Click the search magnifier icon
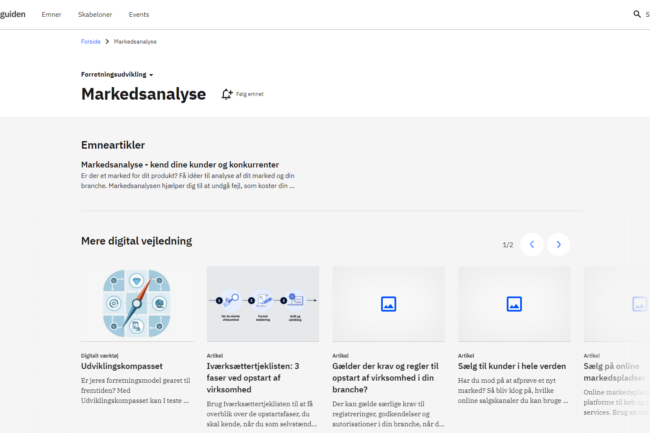Image resolution: width=650 pixels, height=433 pixels. (x=636, y=14)
